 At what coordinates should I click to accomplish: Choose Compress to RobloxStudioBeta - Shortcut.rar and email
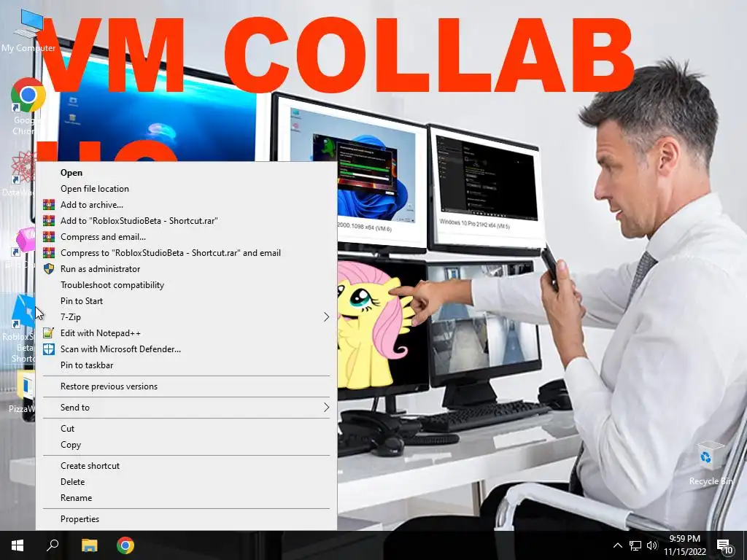tap(186, 253)
